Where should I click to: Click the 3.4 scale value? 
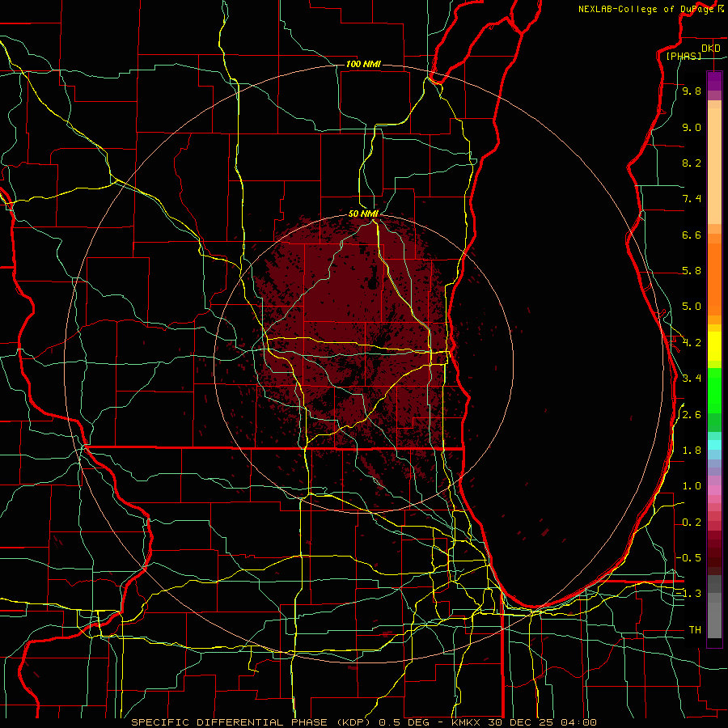click(692, 379)
